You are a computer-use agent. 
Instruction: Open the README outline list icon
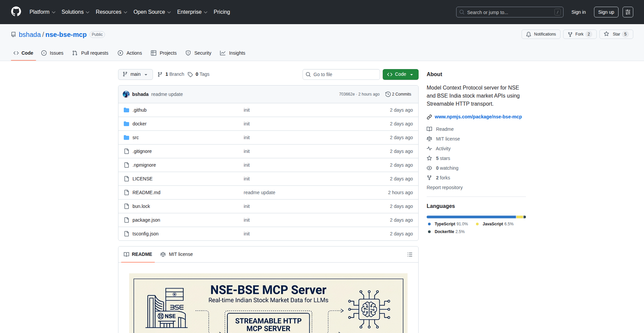[x=410, y=255]
